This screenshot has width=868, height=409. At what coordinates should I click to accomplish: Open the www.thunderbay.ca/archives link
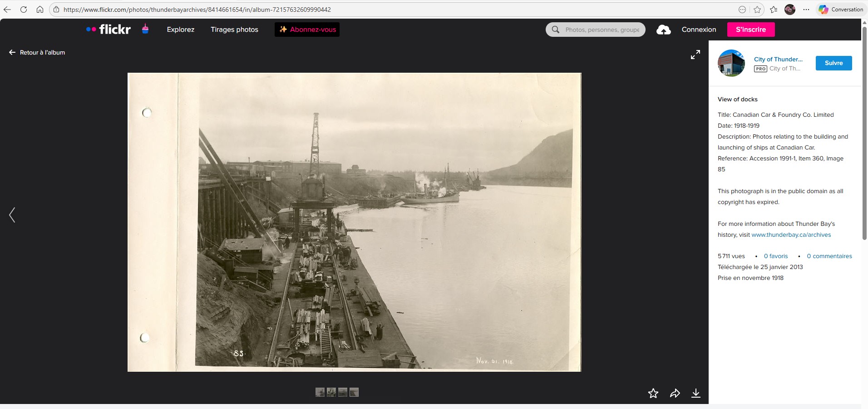(x=791, y=235)
